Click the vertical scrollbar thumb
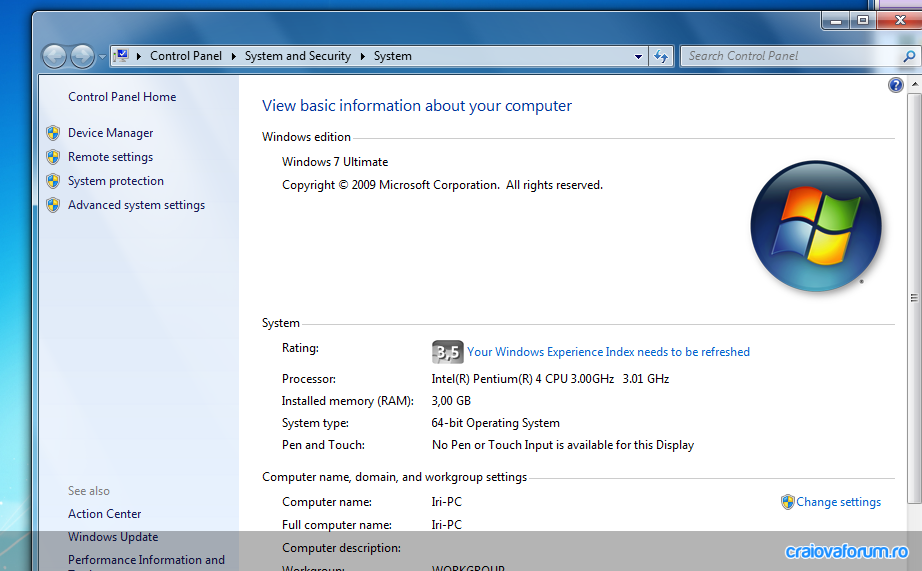This screenshot has height=571, width=922. [x=914, y=298]
